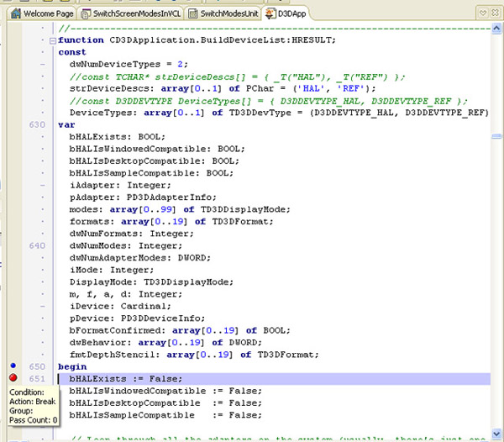Click the 'modes: array[0..99] of TD3DDisplayMode' line

(x=180, y=209)
